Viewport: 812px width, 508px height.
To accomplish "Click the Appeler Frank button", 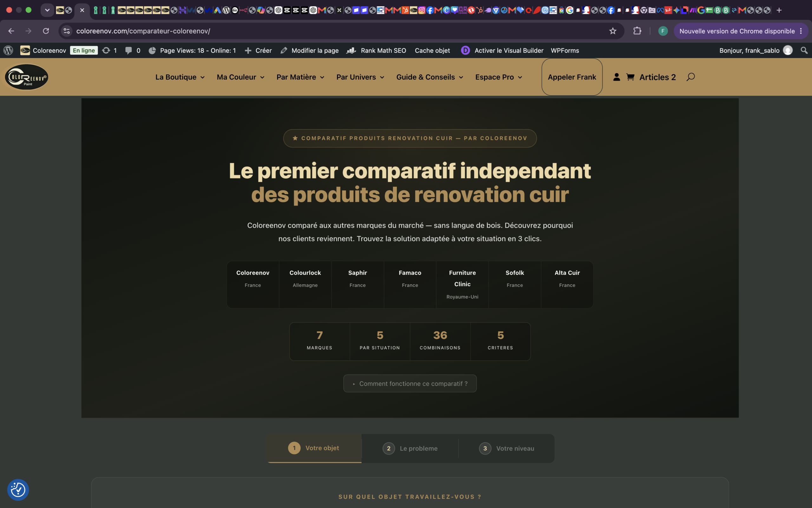I will (572, 77).
